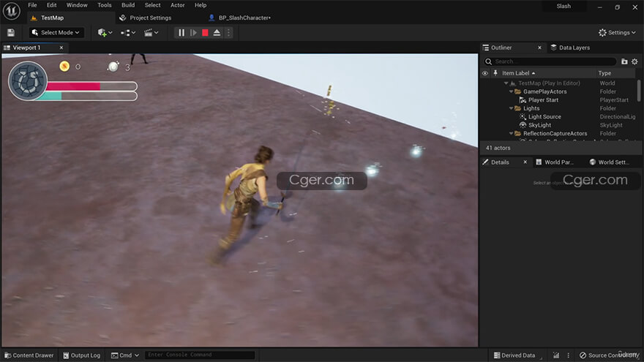Open the Window menu
Screen dimensions: 644x362
[77, 5]
